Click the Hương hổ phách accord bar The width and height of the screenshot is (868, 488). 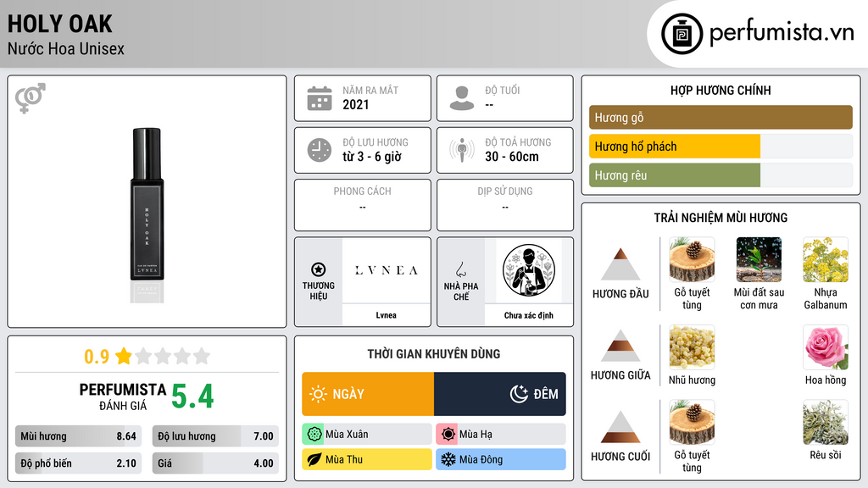tap(721, 147)
